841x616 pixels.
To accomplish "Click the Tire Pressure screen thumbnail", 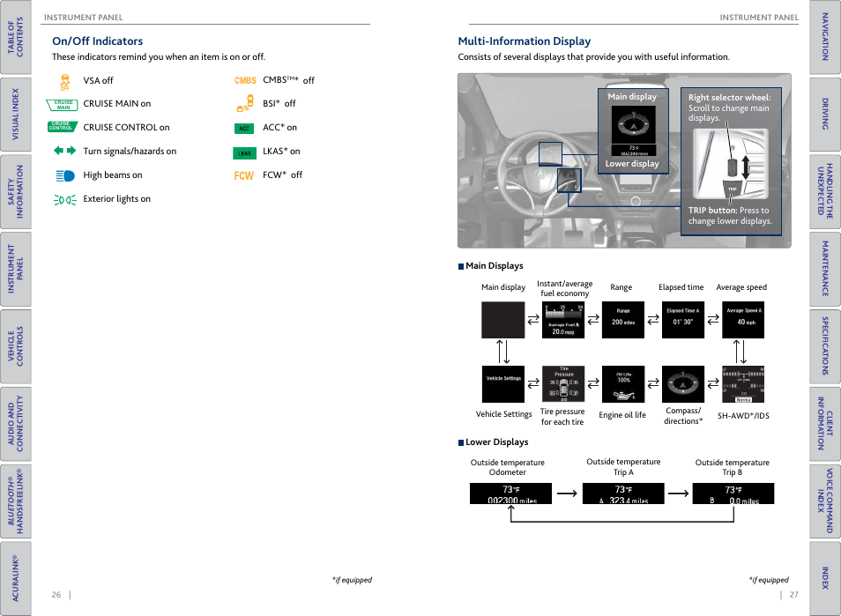I will click(x=563, y=384).
